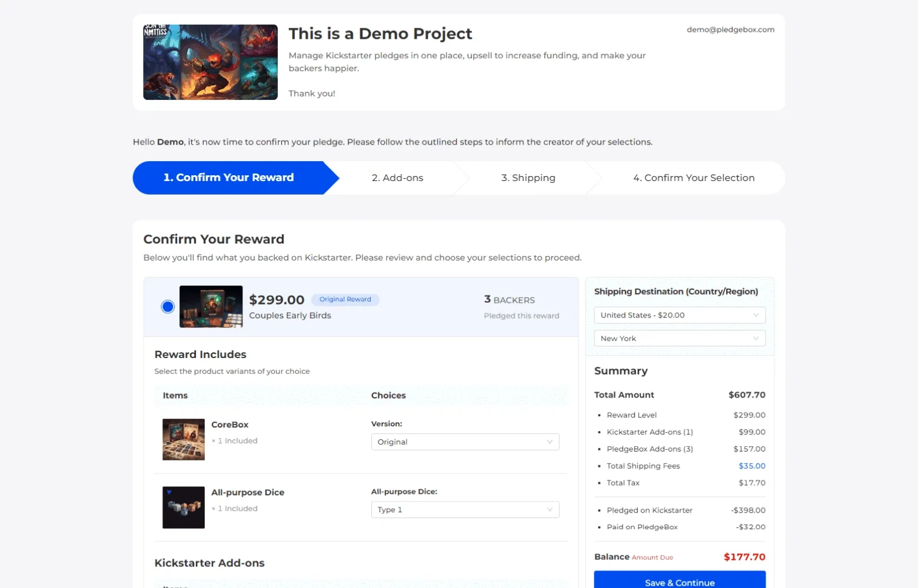
Task: Click the All-purpose Dice product image
Action: [x=184, y=507]
